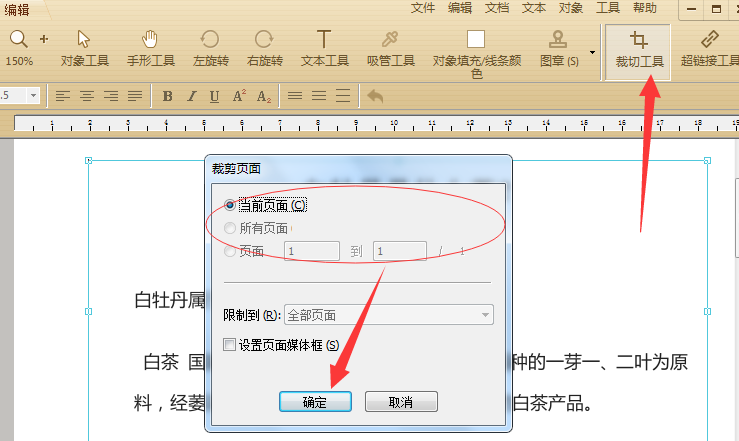Click the right-middle crop box handle
Screen dimensions: 739x441
[x=707, y=311]
